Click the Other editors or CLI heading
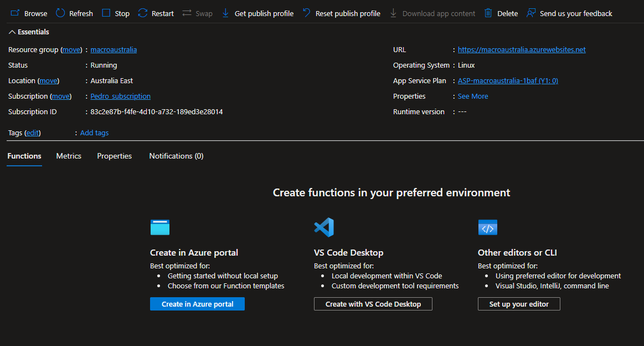Image resolution: width=644 pixels, height=346 pixels. tap(517, 253)
